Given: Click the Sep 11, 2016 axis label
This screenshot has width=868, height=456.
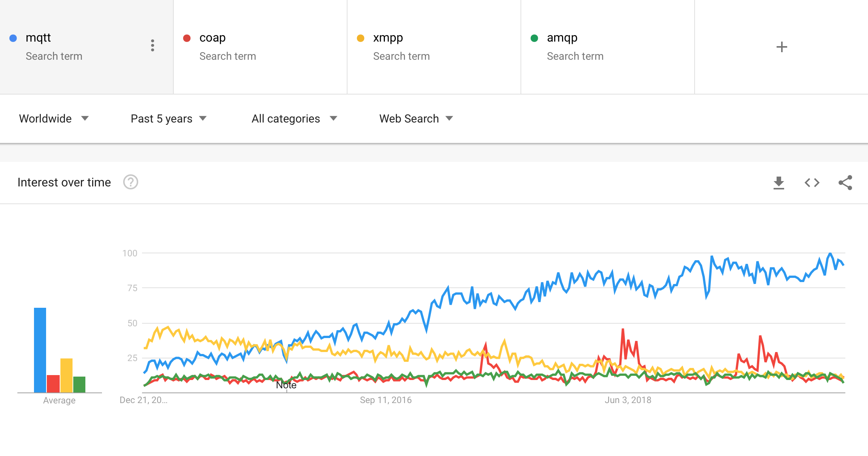Looking at the screenshot, I should (x=386, y=400).
